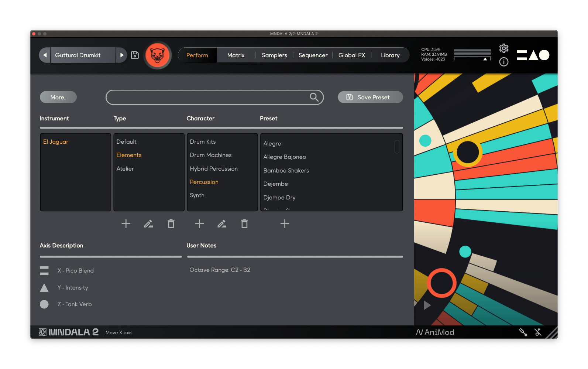Screen dimensions: 588x369
Task: Click the plus icon under Type column
Action: (126, 224)
